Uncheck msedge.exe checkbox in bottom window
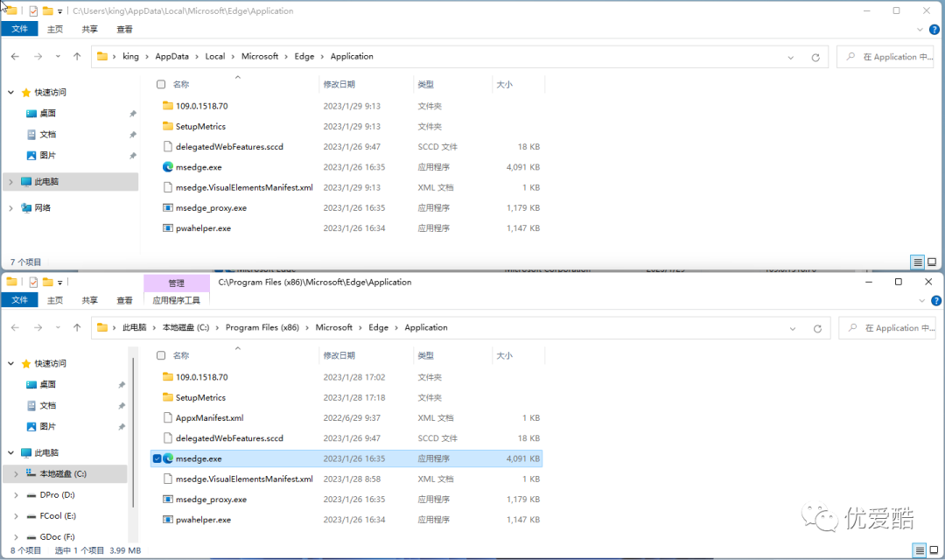This screenshot has width=945, height=560. pos(157,458)
